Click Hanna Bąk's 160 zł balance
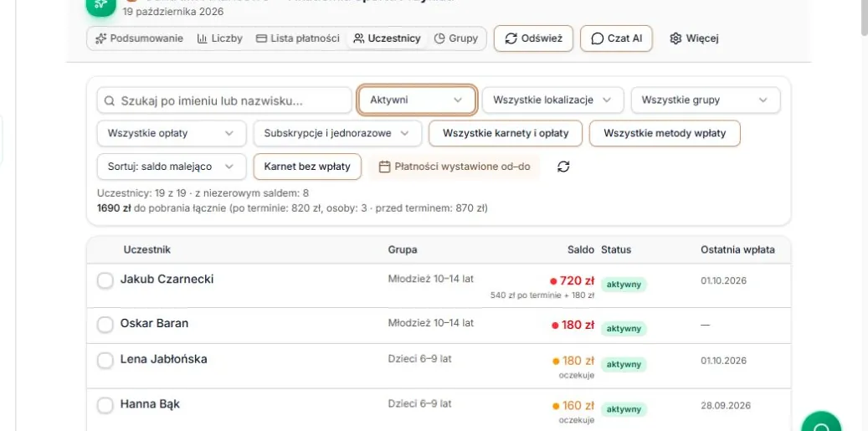 click(x=578, y=406)
